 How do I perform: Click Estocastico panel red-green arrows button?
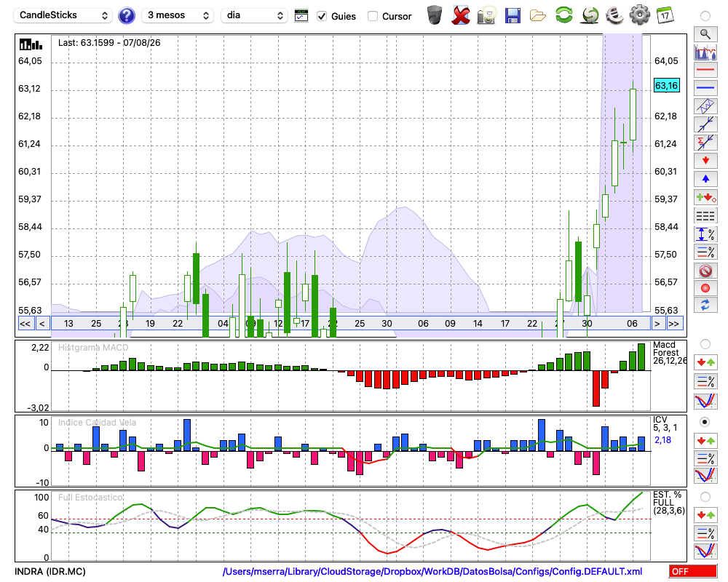tap(705, 514)
